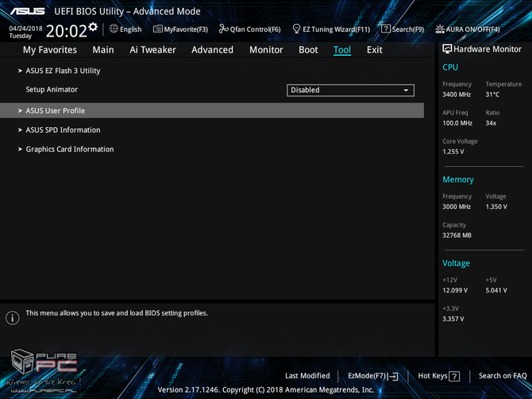Select the Tool tab

click(x=342, y=50)
